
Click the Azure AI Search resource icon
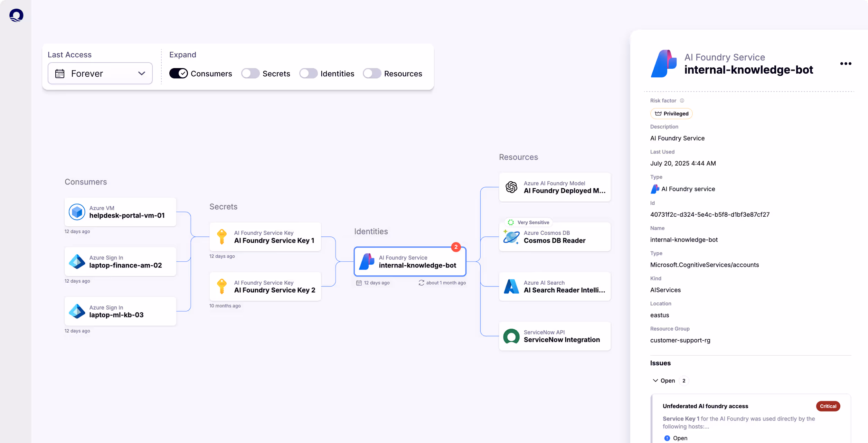[x=511, y=286]
